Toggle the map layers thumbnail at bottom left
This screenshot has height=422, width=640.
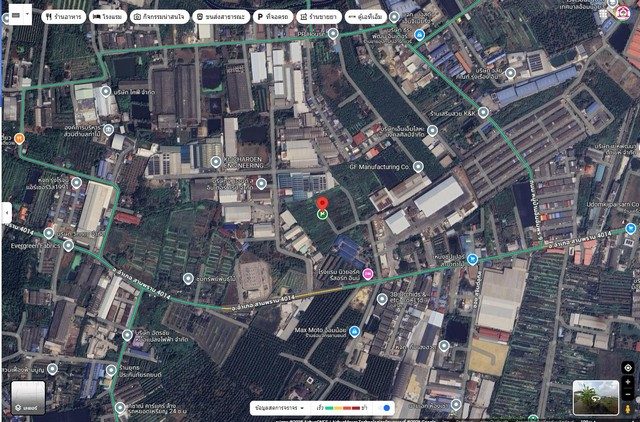pos(27,396)
